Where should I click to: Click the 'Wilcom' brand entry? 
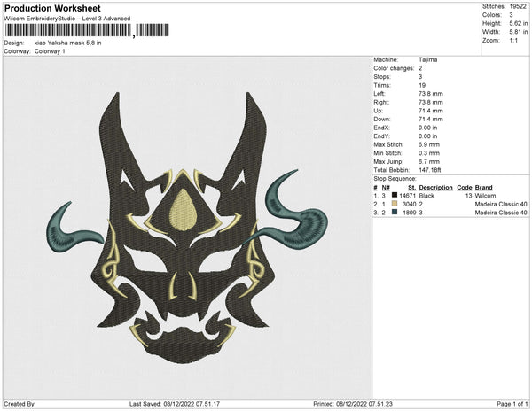(x=485, y=196)
